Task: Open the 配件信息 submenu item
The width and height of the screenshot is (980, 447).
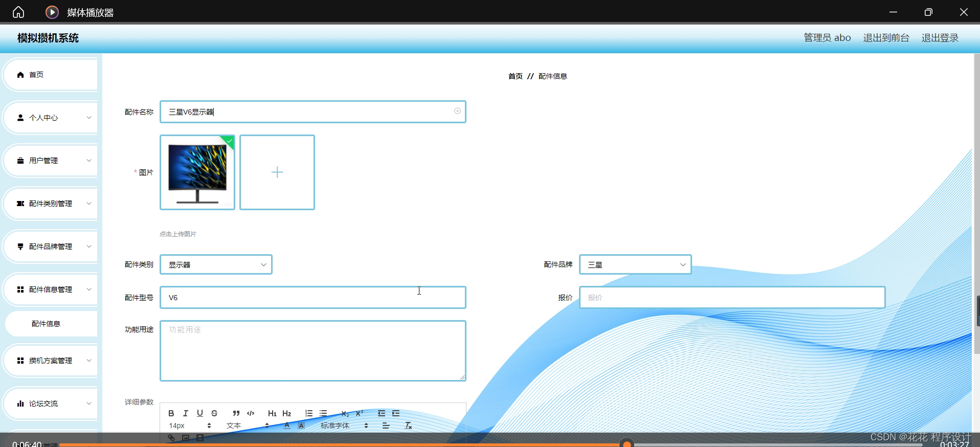Action: point(51,324)
